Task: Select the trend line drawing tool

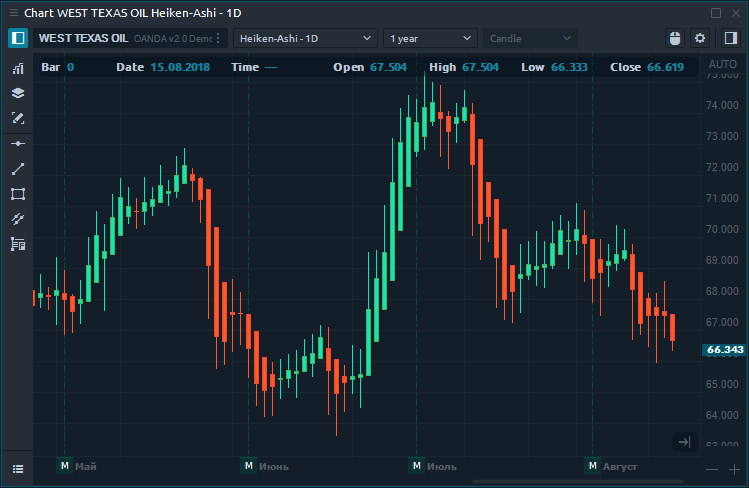Action: pyautogui.click(x=18, y=169)
